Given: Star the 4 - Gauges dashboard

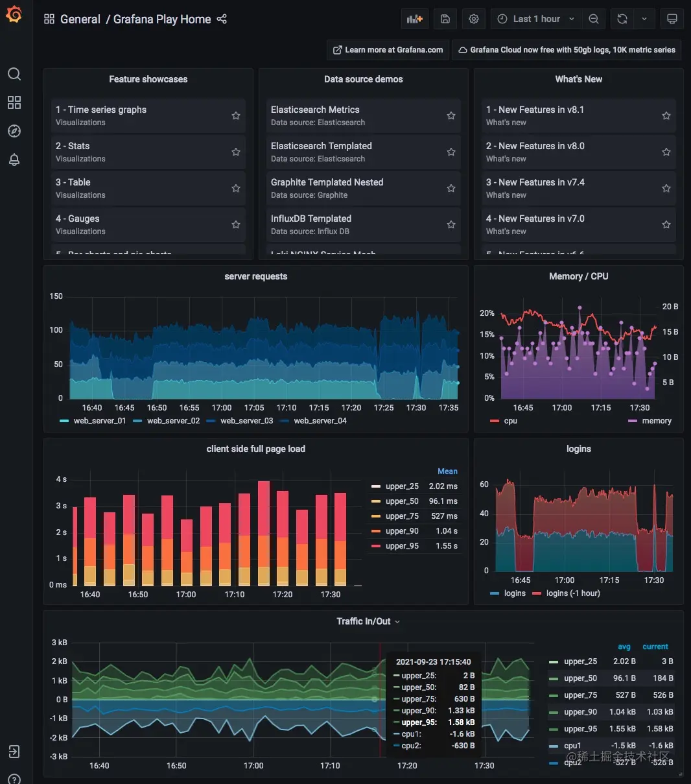Looking at the screenshot, I should click(x=236, y=224).
